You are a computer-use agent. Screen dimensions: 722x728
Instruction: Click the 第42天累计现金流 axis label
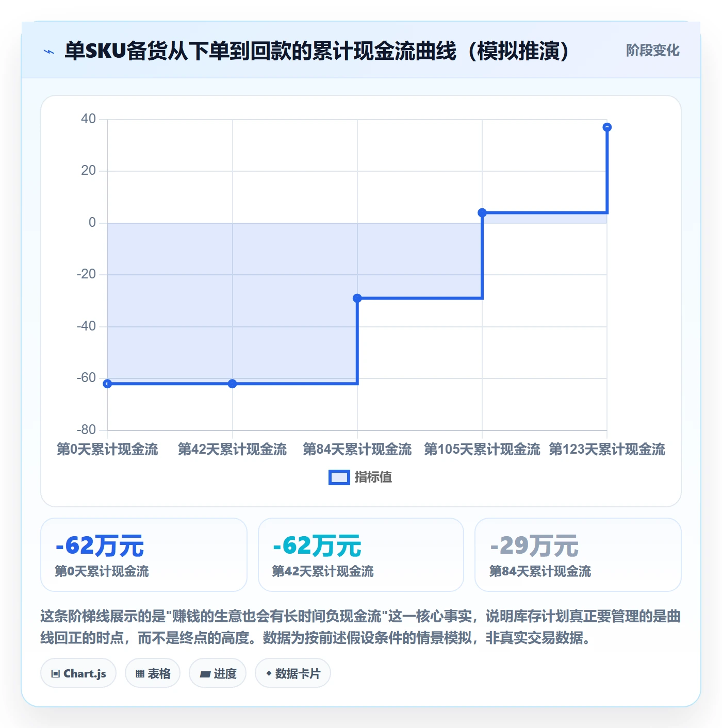(x=233, y=450)
